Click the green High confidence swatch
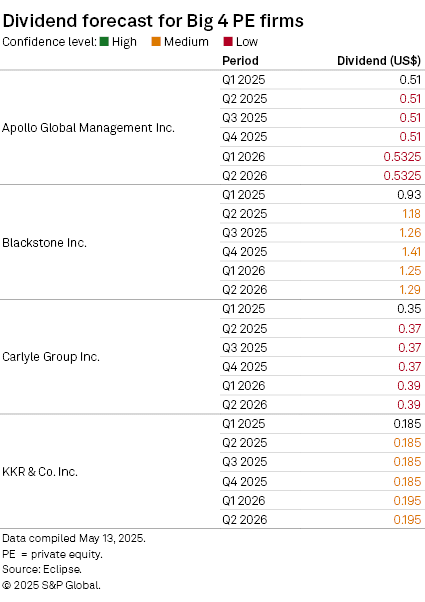425x602 pixels. (x=104, y=41)
